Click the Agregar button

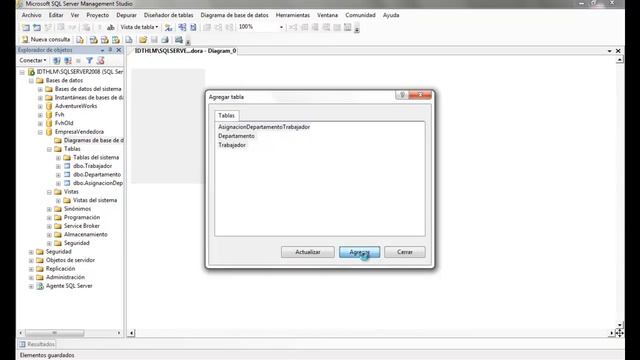click(x=360, y=252)
